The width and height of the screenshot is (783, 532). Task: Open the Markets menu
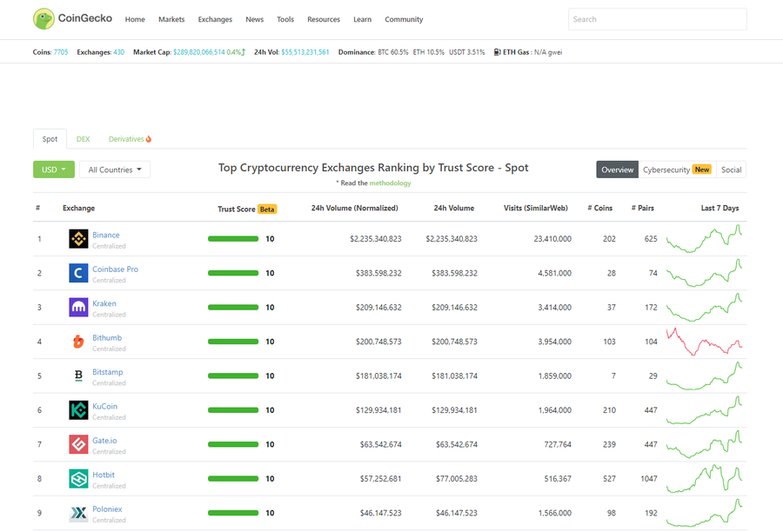pos(171,19)
